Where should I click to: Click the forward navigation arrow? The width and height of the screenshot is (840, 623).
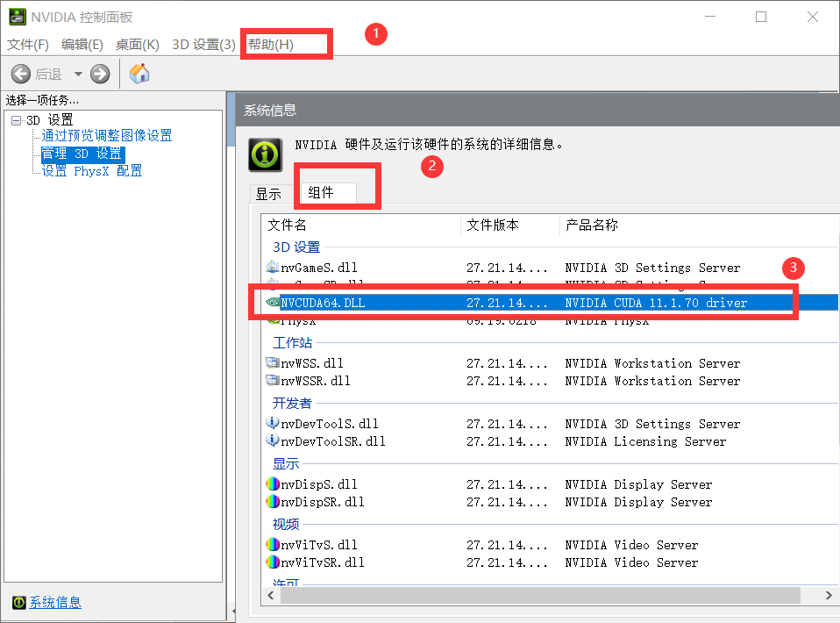(x=99, y=74)
